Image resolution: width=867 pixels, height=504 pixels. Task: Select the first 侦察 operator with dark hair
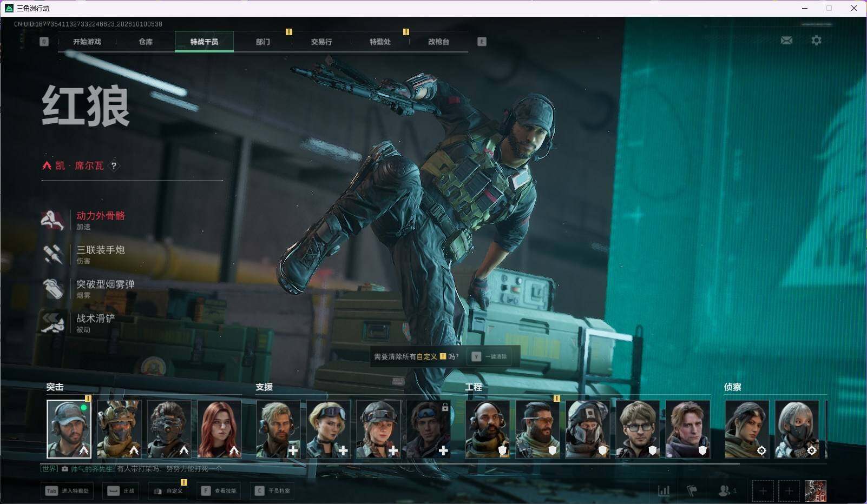point(747,429)
